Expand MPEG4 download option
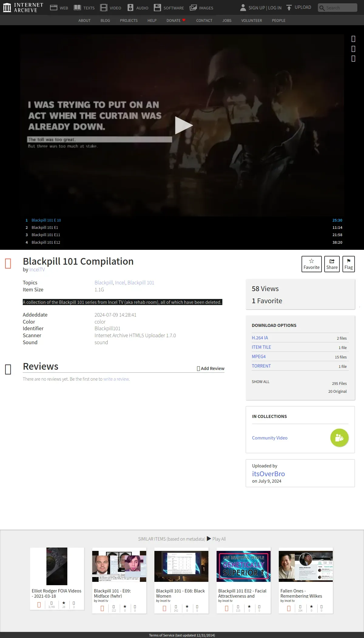The width and height of the screenshot is (364, 638). [259, 357]
